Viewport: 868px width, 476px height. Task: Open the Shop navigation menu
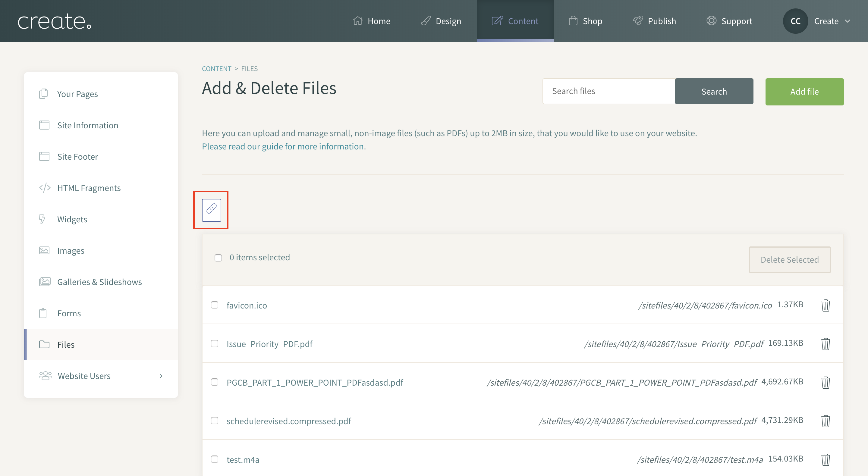coord(585,21)
